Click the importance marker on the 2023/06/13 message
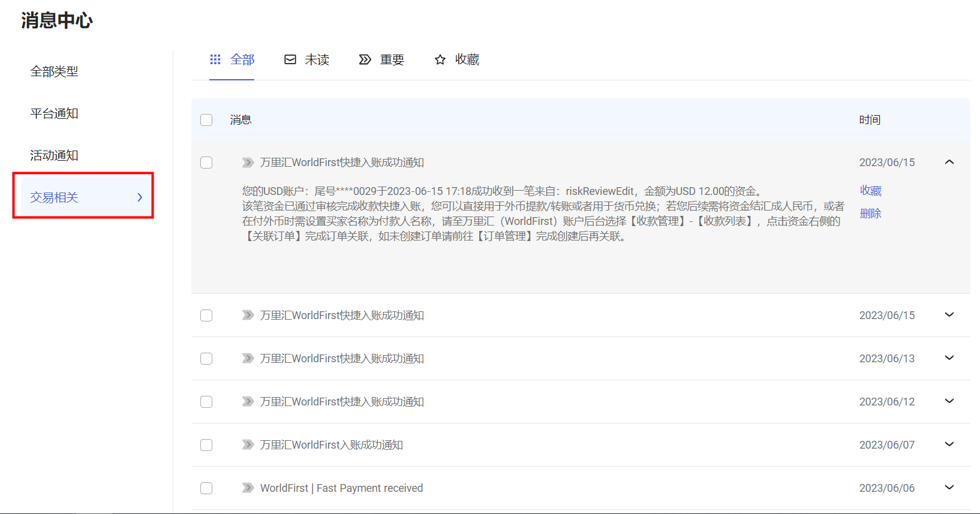Image resolution: width=980 pixels, height=514 pixels. coord(248,358)
